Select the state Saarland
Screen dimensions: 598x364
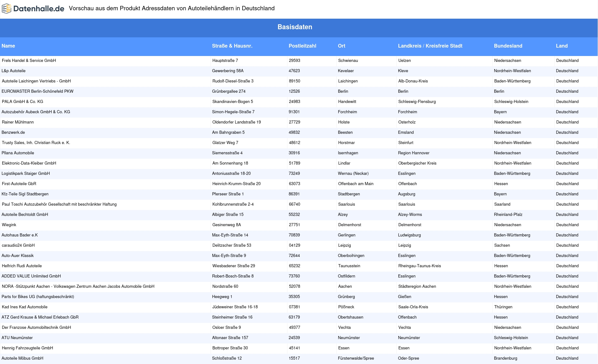(x=502, y=204)
